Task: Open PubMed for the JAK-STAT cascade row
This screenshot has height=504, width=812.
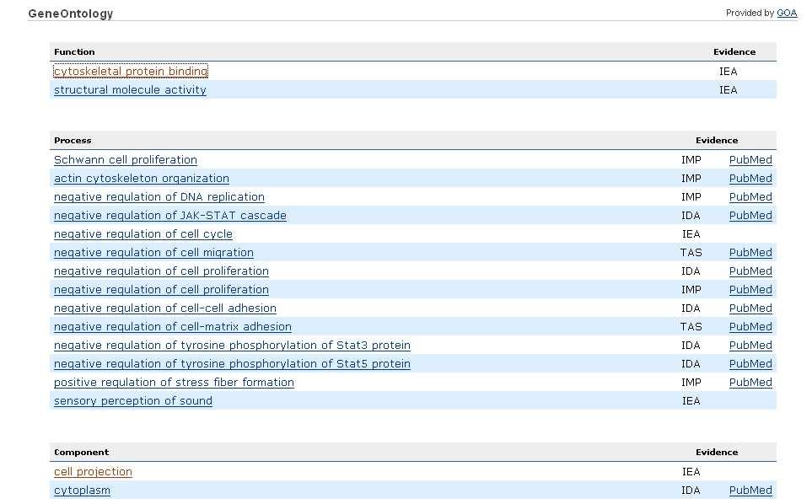Action: click(750, 216)
